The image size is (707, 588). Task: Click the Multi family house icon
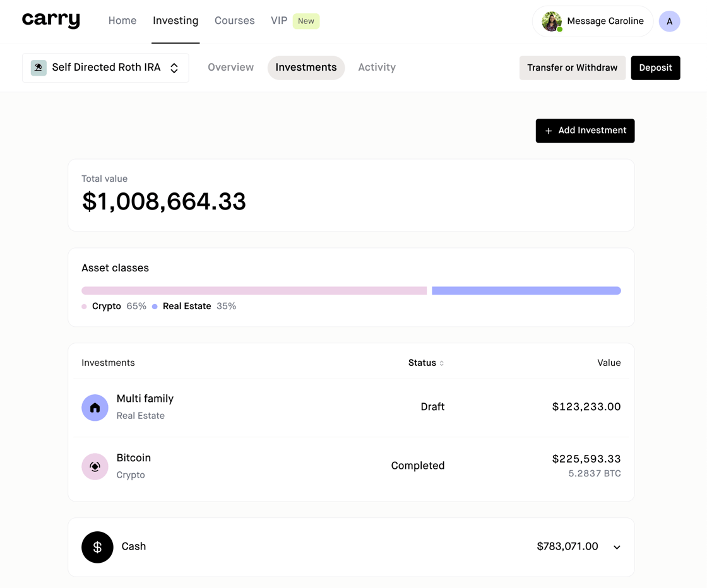[x=95, y=408]
